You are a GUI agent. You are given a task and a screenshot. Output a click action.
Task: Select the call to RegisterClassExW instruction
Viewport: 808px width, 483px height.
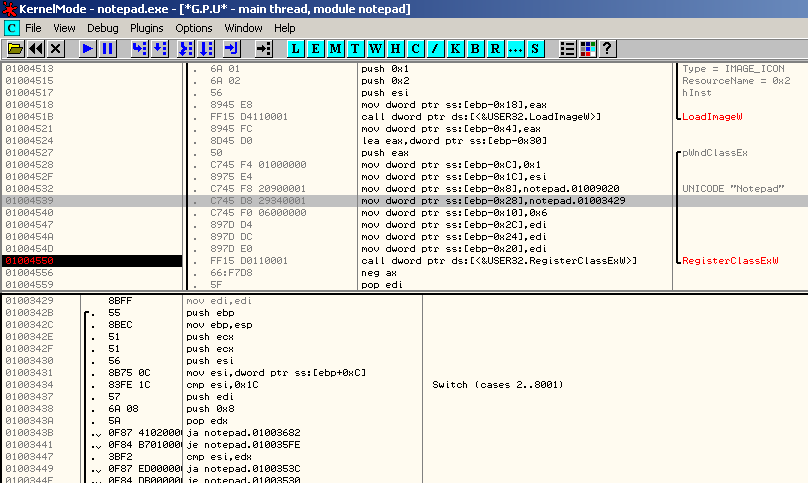pyautogui.click(x=498, y=260)
